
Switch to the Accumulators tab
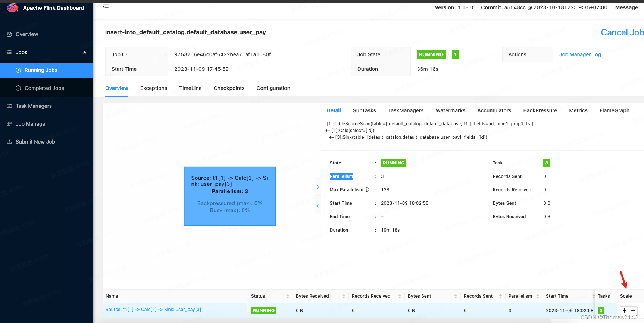pyautogui.click(x=494, y=110)
